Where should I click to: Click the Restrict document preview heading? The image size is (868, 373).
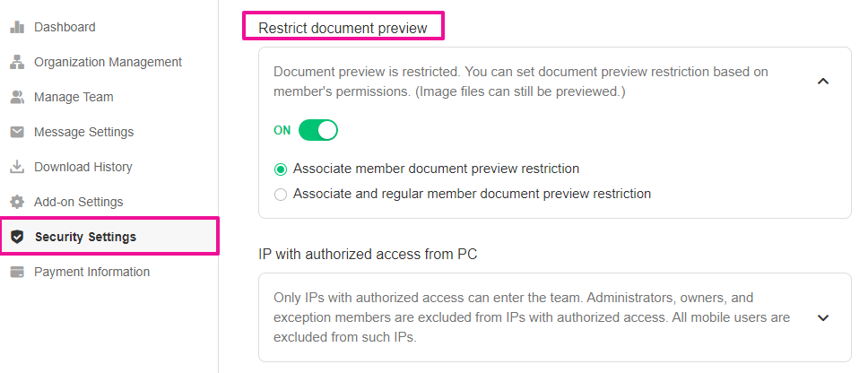(x=343, y=28)
